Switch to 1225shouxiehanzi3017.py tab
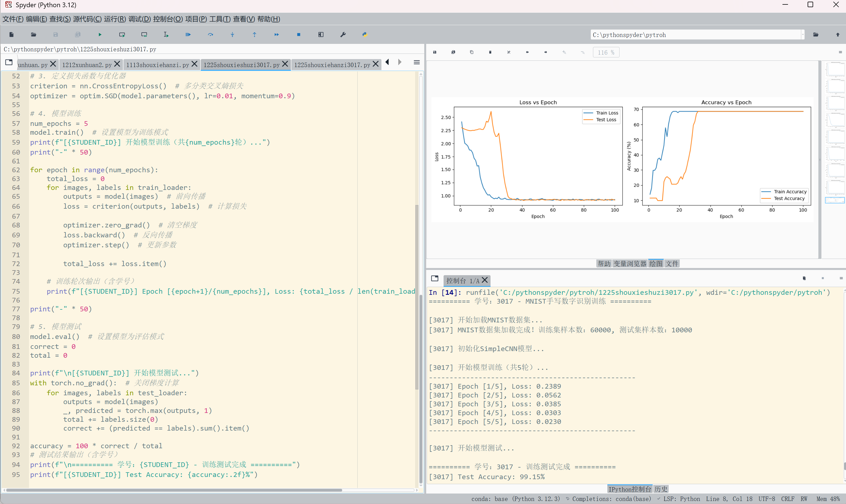846x504 pixels. coord(332,65)
